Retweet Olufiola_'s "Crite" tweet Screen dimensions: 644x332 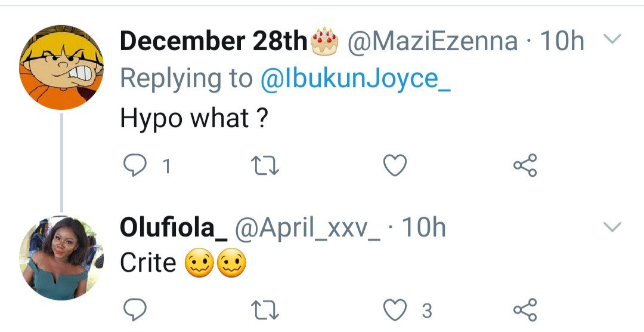tap(264, 310)
